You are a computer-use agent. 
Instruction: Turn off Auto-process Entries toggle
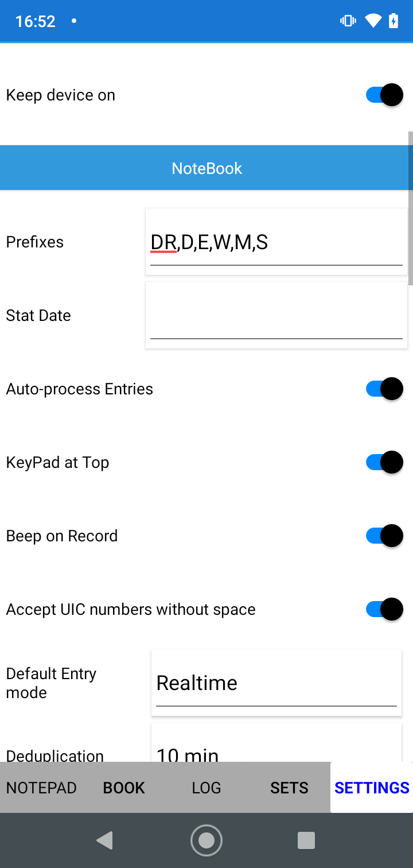384,389
